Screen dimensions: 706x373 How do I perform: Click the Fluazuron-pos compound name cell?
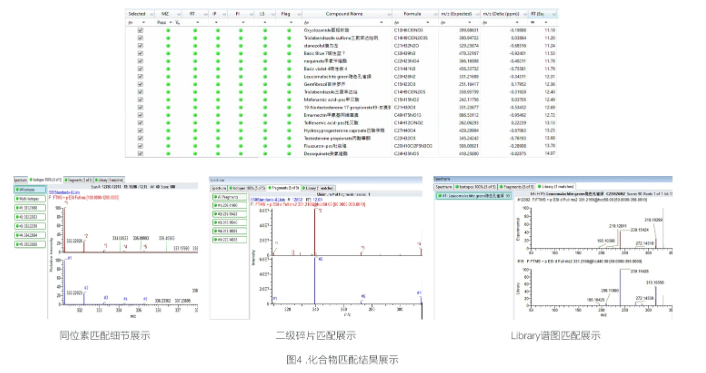(x=325, y=146)
